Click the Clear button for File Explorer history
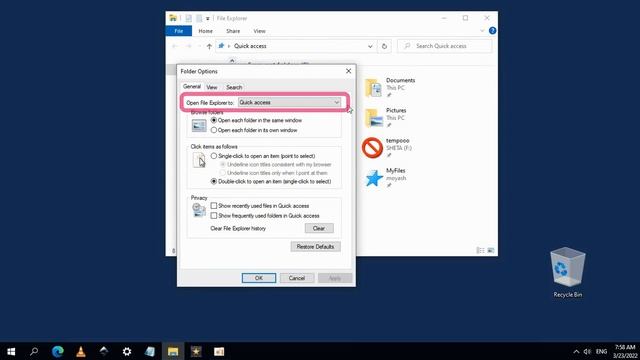640x360 pixels. [x=319, y=228]
